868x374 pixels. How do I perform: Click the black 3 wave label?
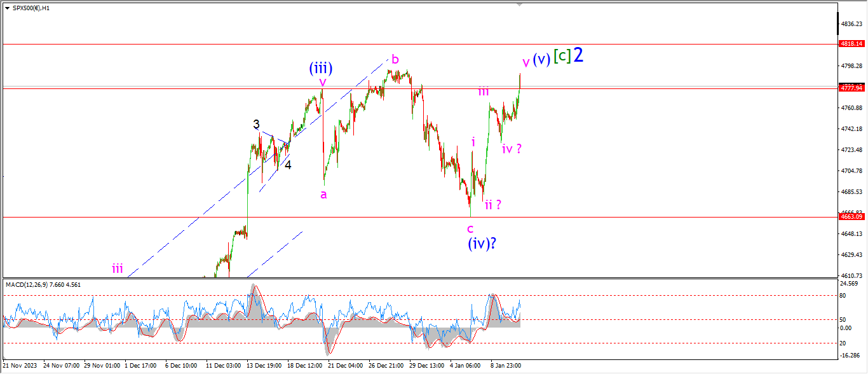click(256, 125)
